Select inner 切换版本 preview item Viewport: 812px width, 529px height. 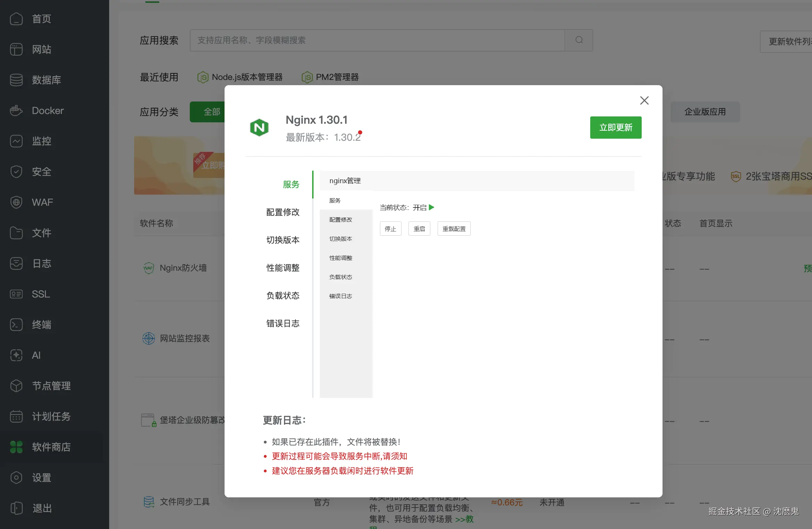pyautogui.click(x=341, y=239)
